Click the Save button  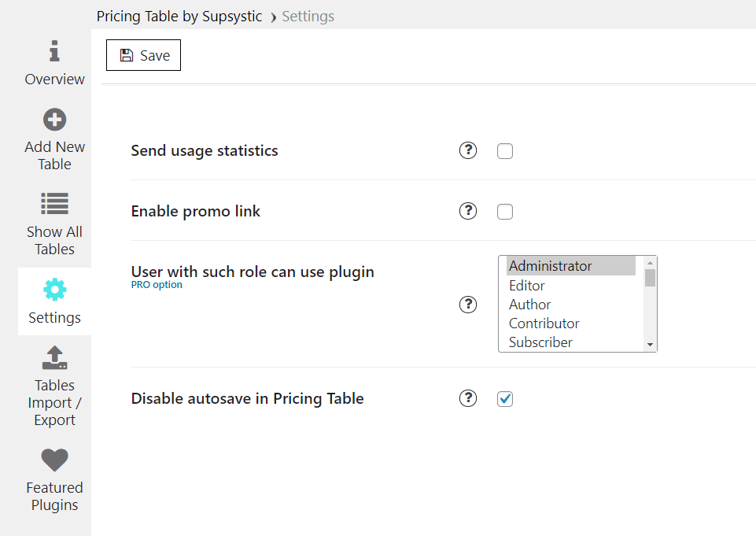pyautogui.click(x=144, y=56)
